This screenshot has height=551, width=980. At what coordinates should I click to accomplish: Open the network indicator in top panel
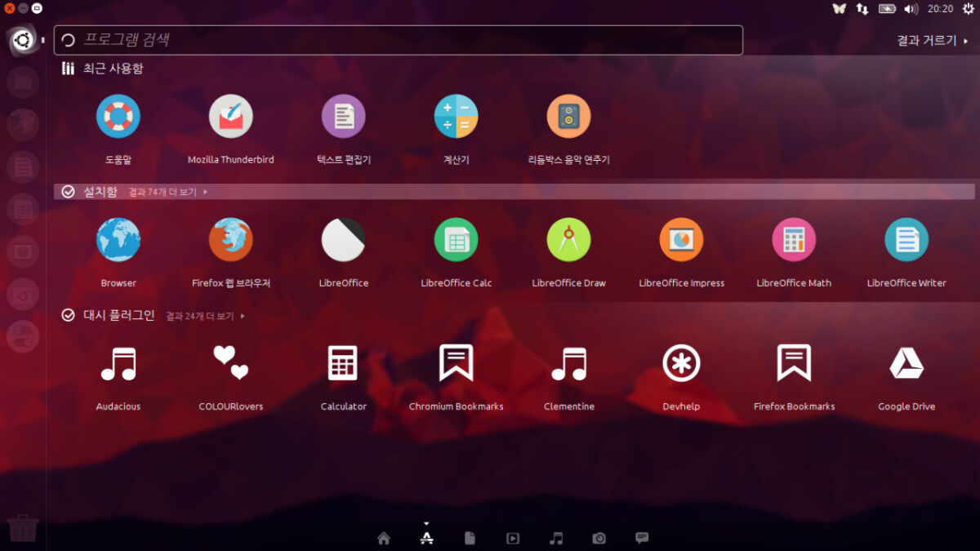(862, 8)
